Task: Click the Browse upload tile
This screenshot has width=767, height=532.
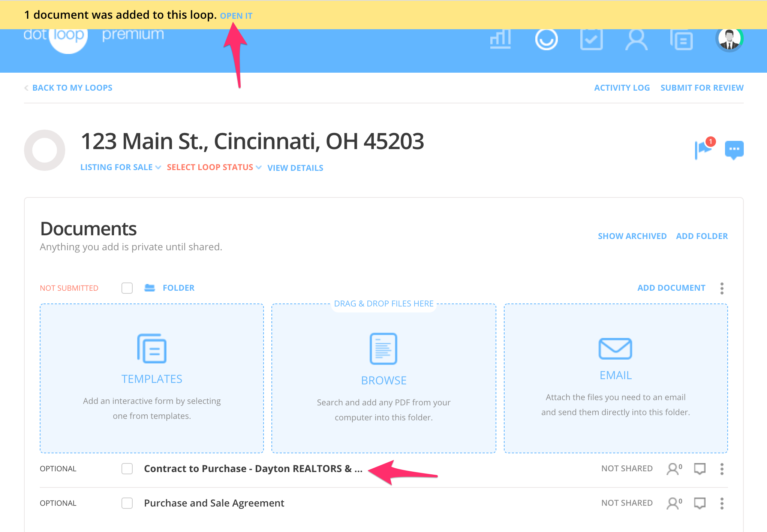Action: tap(383, 378)
